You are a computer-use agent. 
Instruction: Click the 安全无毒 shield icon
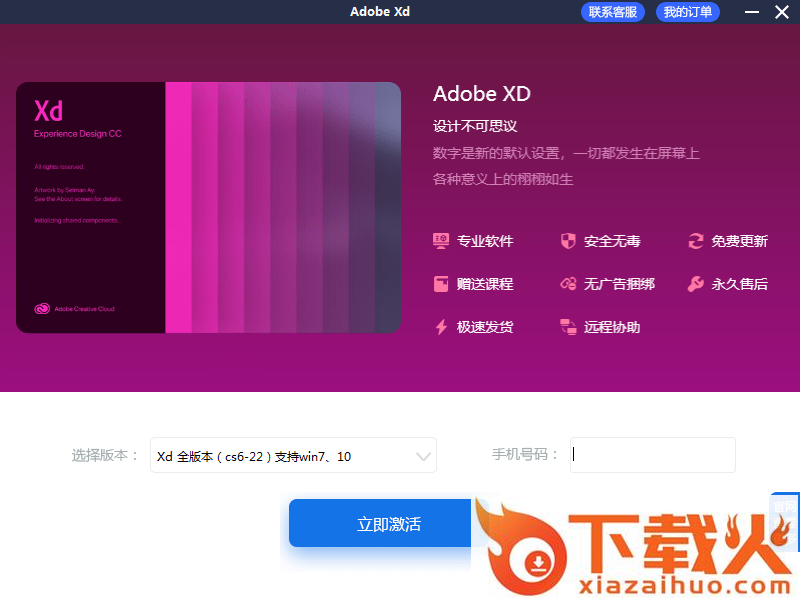pos(568,241)
